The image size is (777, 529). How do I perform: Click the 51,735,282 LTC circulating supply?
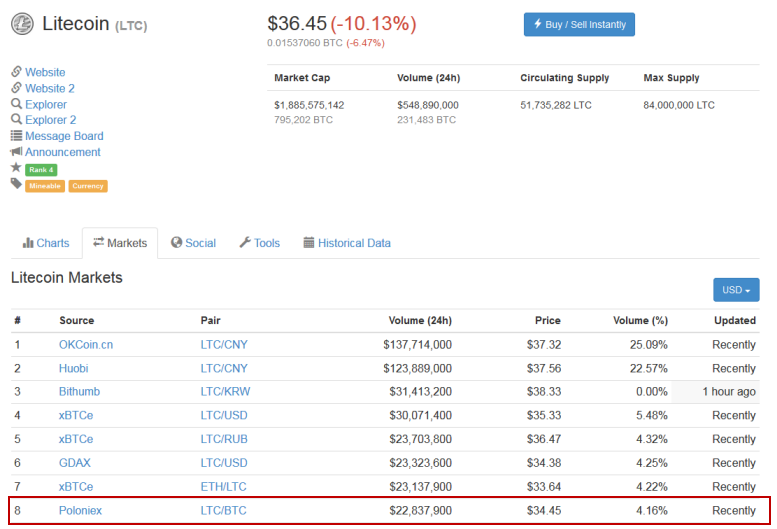point(556,105)
